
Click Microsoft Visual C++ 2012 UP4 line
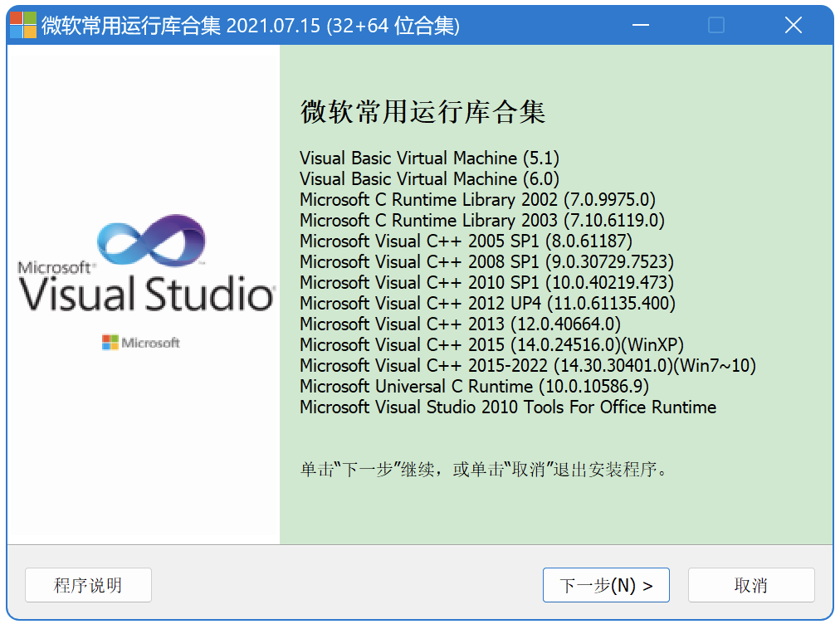(x=487, y=303)
